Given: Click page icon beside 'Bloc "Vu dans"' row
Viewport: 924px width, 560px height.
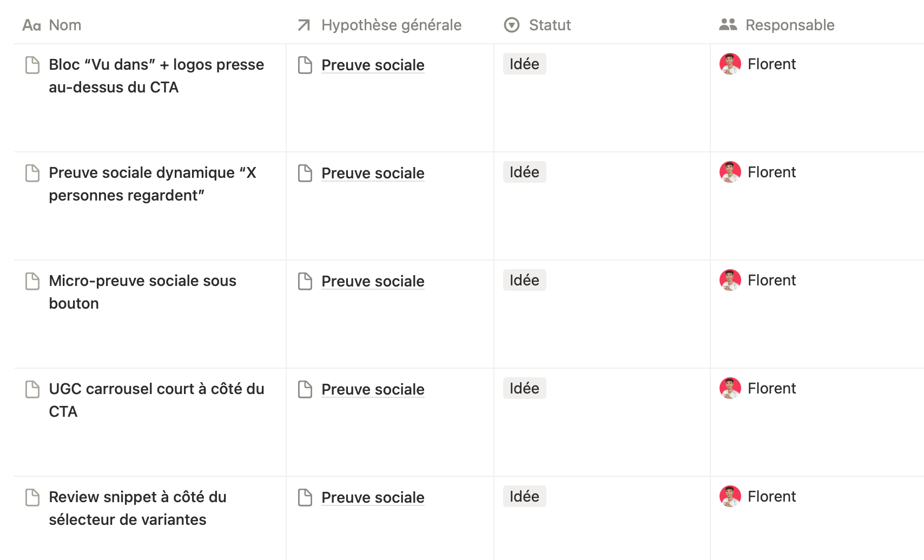Looking at the screenshot, I should click(x=32, y=65).
